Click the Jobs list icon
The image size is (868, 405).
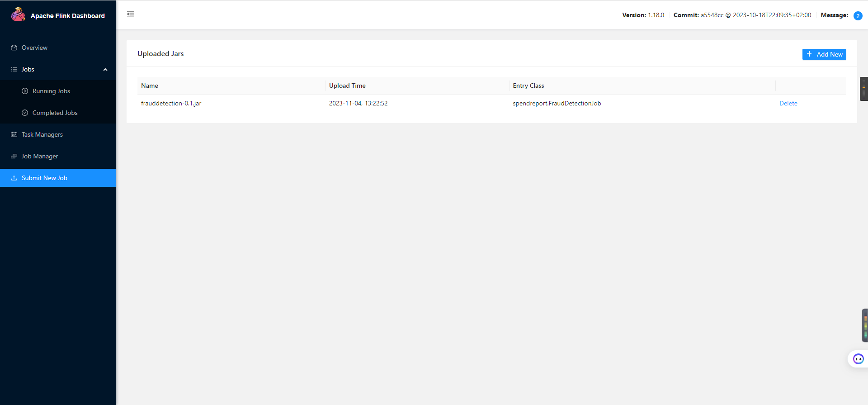point(14,69)
